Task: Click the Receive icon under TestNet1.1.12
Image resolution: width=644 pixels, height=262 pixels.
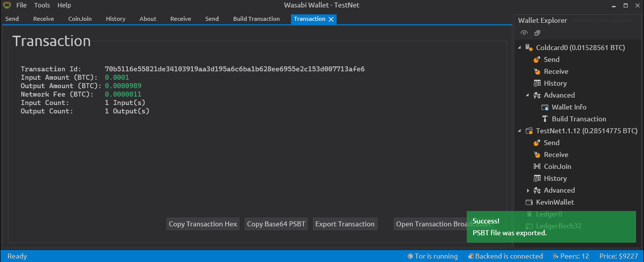Action: click(x=537, y=155)
